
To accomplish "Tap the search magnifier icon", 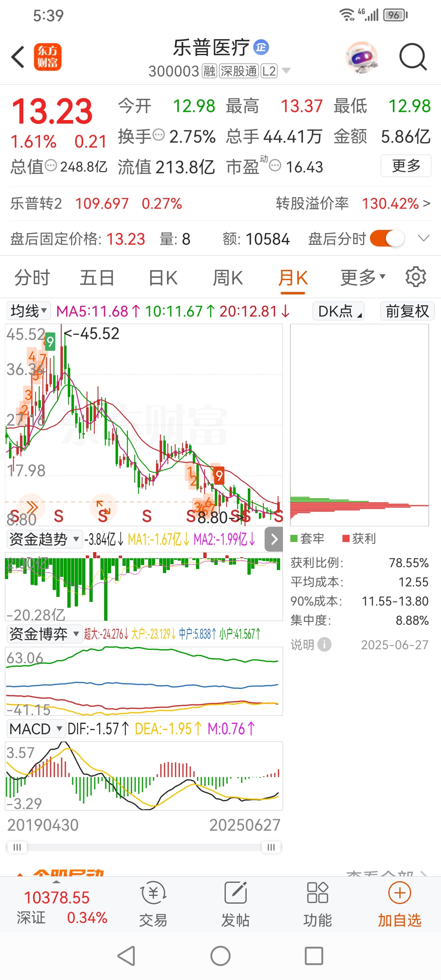I will click(x=413, y=57).
